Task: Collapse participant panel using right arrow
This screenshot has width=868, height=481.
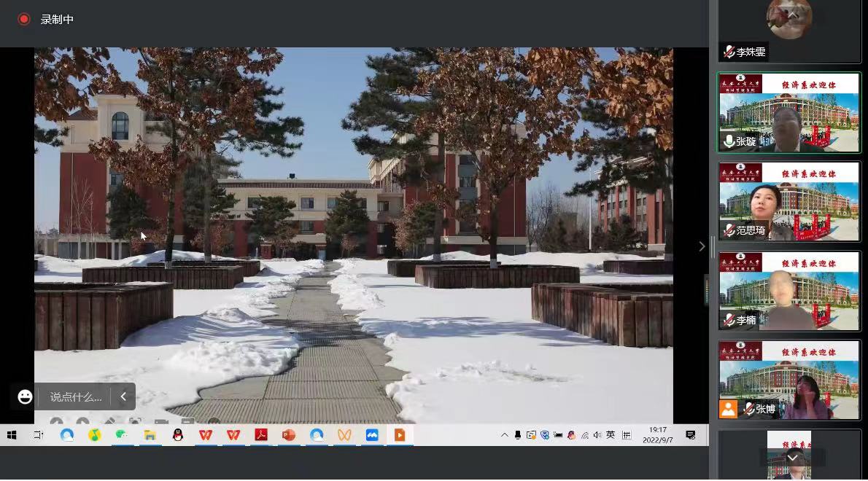Action: point(702,246)
